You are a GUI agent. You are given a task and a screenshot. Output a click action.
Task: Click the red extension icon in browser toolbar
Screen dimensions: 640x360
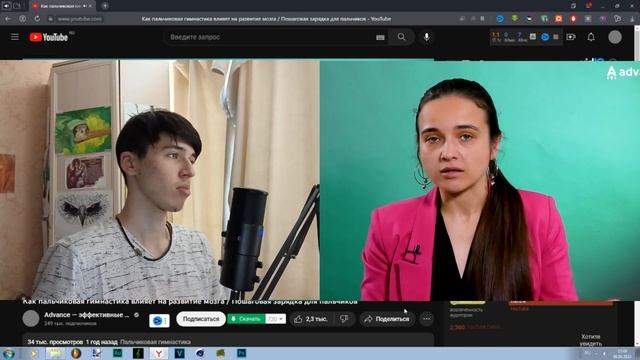[573, 19]
